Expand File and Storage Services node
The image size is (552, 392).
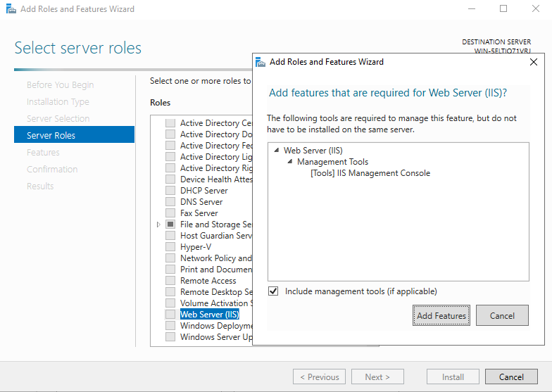[158, 225]
